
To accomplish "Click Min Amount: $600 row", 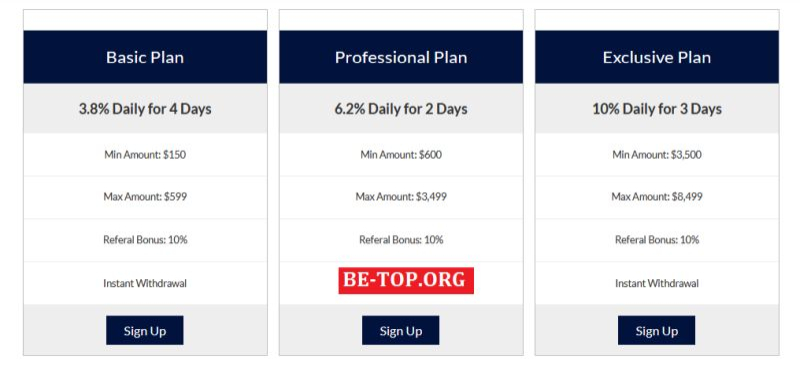I will [401, 155].
